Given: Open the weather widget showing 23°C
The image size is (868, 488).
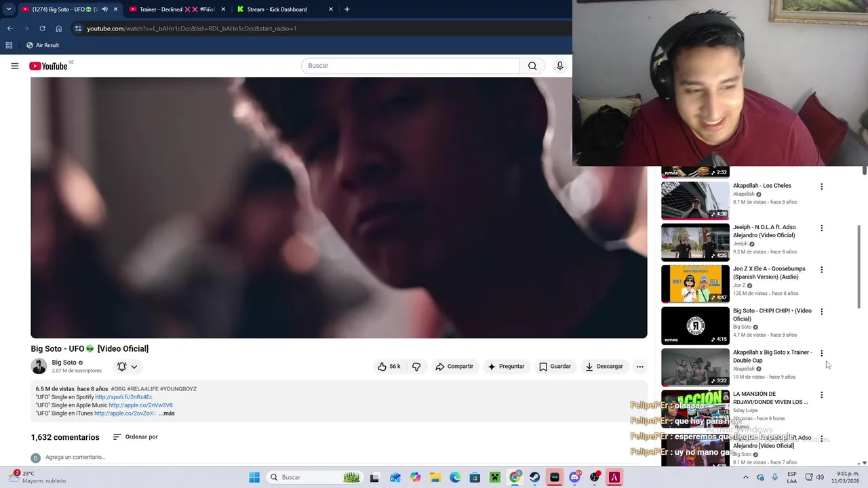Looking at the screenshot, I should coord(38,477).
